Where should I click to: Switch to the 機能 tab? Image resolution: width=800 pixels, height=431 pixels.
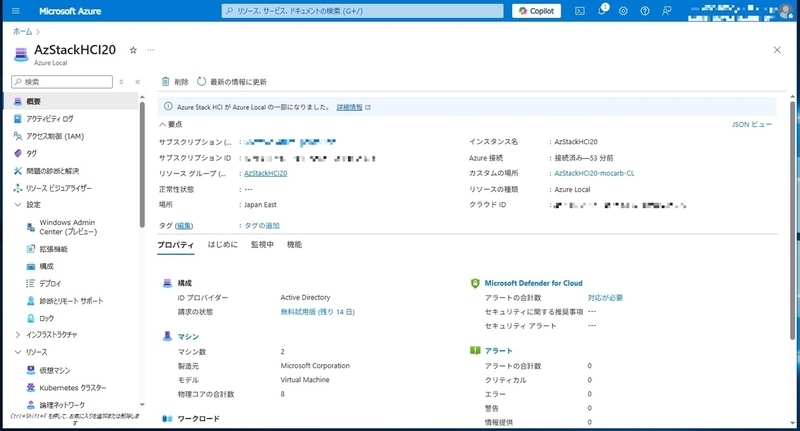click(x=294, y=245)
